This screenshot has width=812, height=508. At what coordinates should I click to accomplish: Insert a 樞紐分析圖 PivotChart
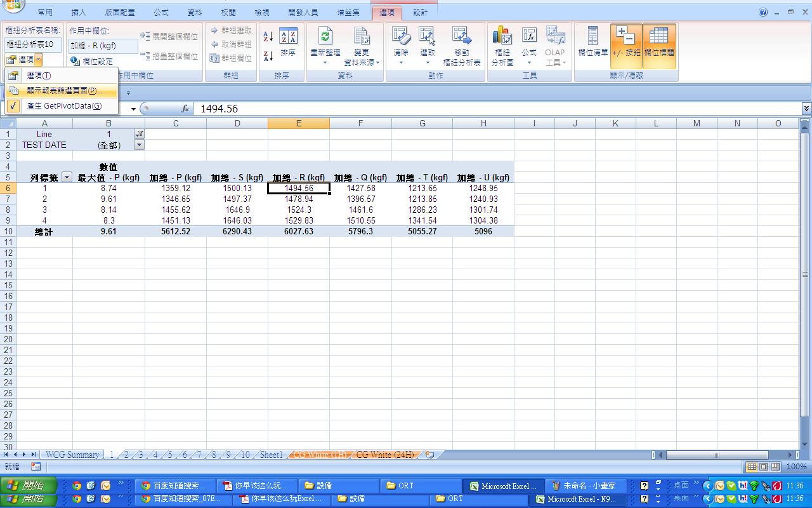pyautogui.click(x=502, y=46)
